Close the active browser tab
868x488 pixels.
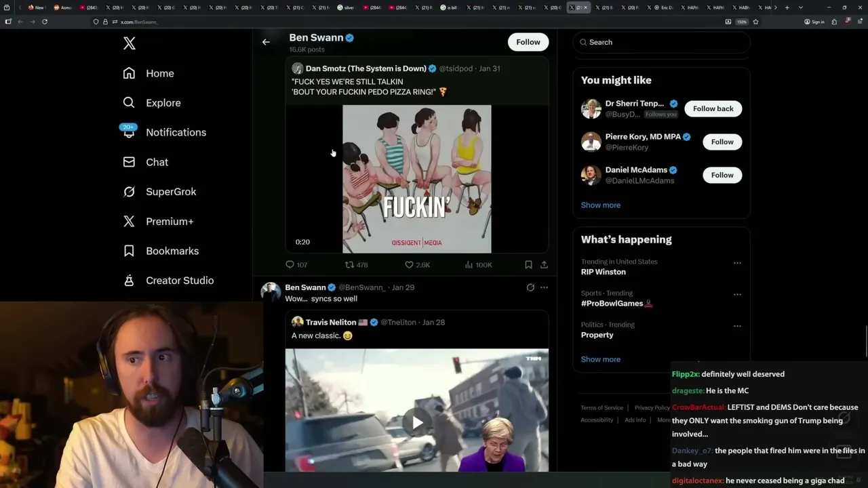[x=586, y=7]
